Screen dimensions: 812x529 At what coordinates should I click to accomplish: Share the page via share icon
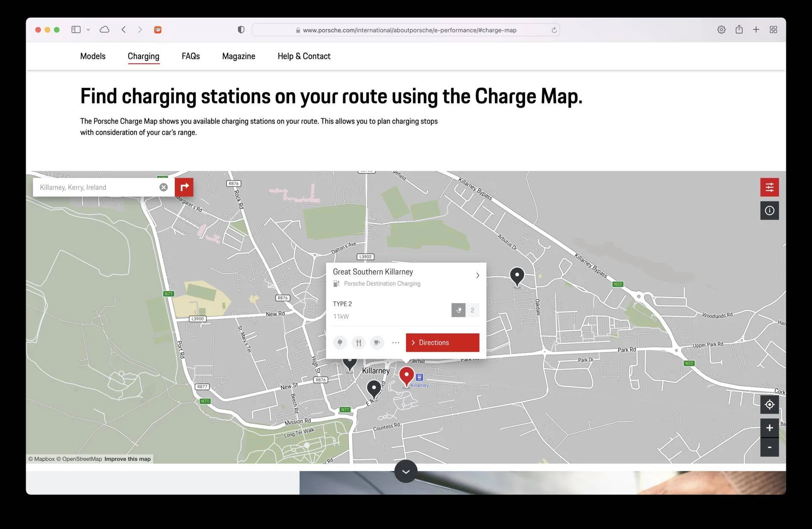[x=739, y=29]
